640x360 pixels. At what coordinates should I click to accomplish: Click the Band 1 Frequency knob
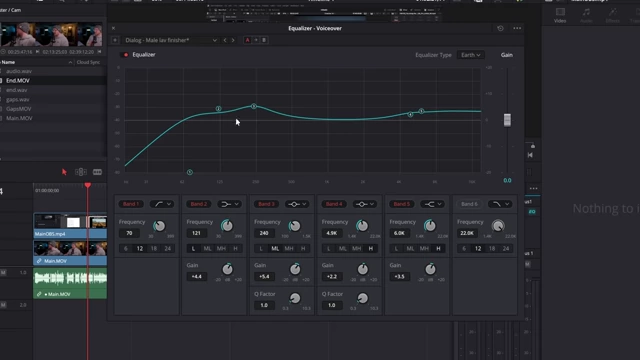tap(159, 226)
